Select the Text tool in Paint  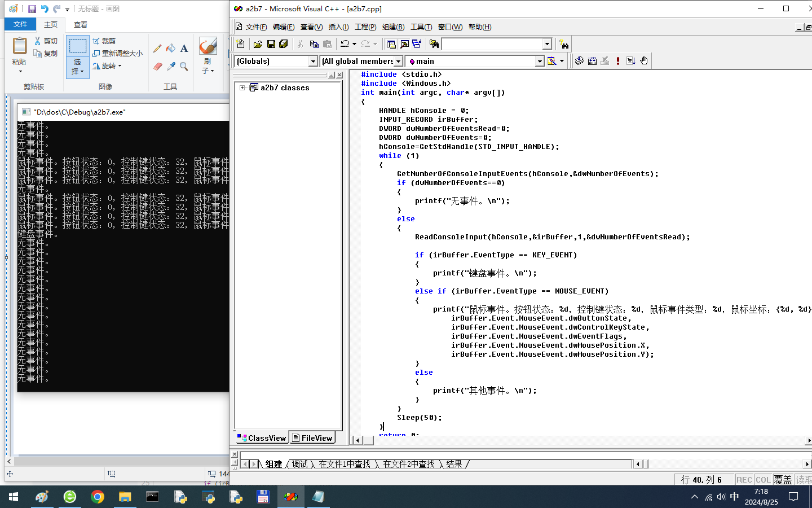click(184, 49)
